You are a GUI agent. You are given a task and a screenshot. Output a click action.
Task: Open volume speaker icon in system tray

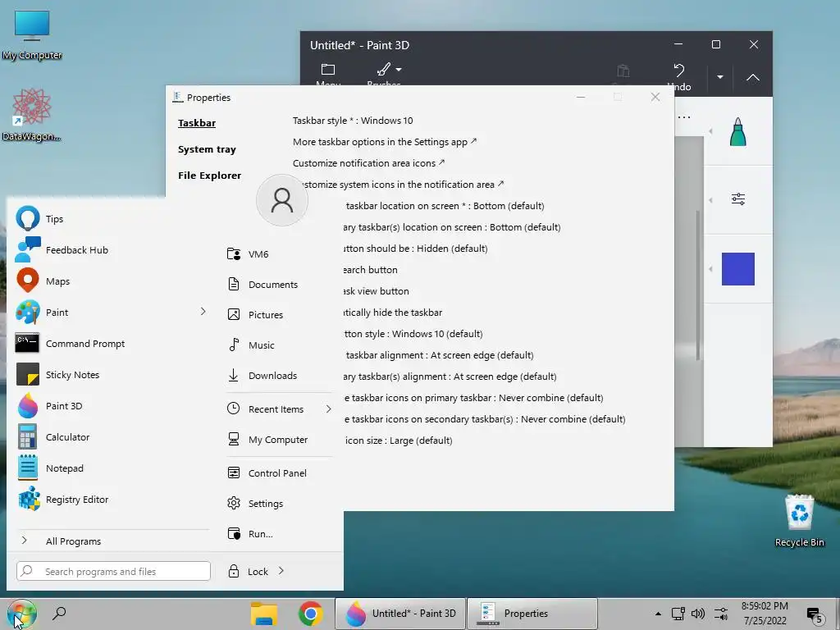click(x=697, y=614)
